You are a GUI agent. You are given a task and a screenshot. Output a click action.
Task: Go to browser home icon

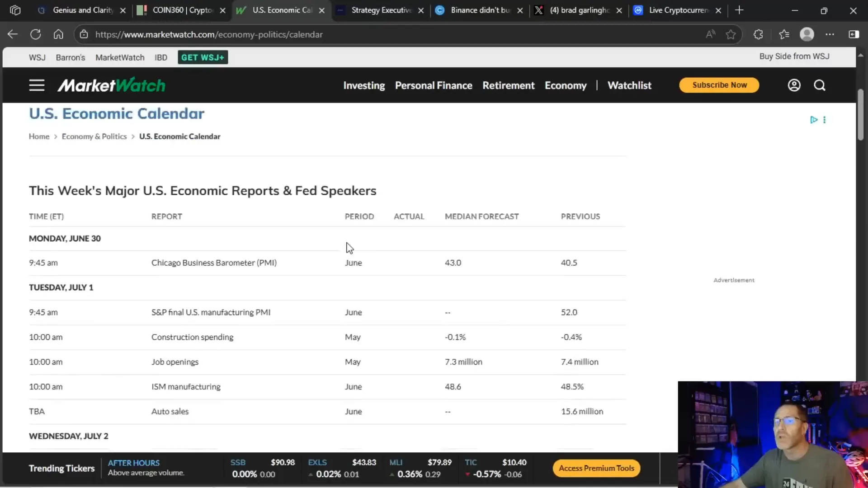pyautogui.click(x=58, y=34)
